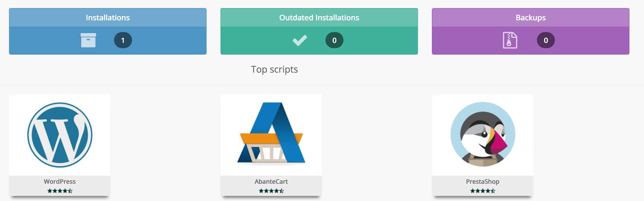Click the AbanteCart star rating
Screen dimensions: 644x201
tap(271, 191)
